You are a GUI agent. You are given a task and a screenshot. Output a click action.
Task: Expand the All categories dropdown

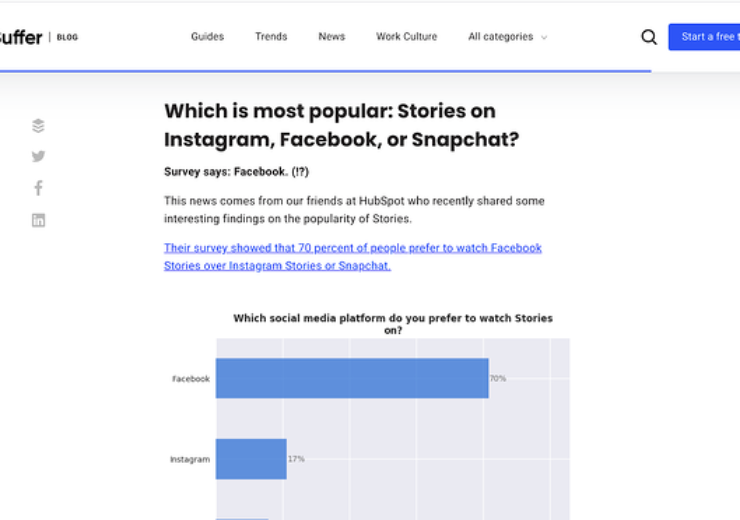tap(507, 37)
